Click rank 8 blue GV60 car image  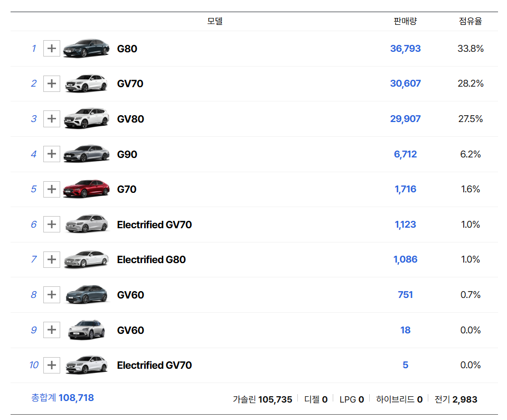pyautogui.click(x=86, y=294)
